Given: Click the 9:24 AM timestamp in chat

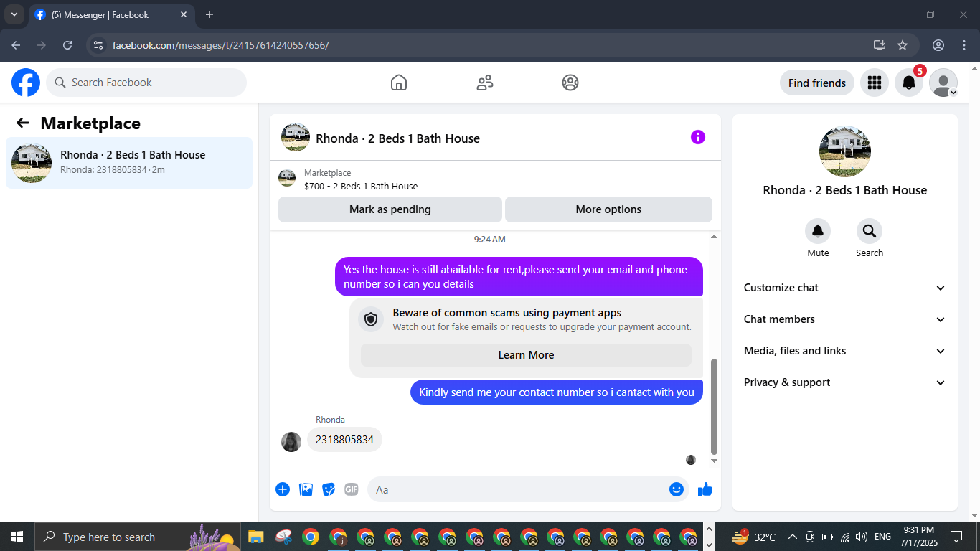Looking at the screenshot, I should [489, 239].
